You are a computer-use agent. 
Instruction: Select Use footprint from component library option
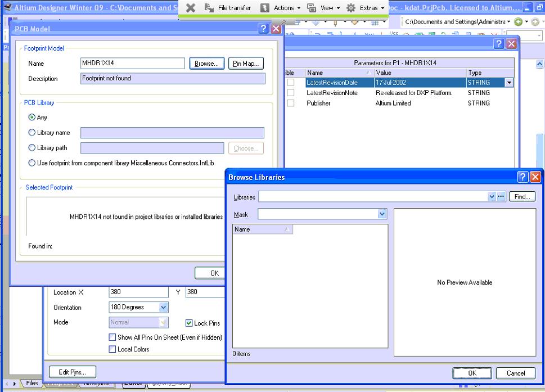pyautogui.click(x=32, y=163)
